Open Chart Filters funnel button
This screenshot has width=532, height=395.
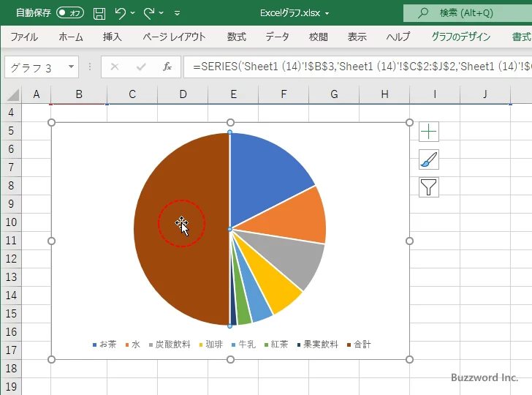tap(429, 187)
